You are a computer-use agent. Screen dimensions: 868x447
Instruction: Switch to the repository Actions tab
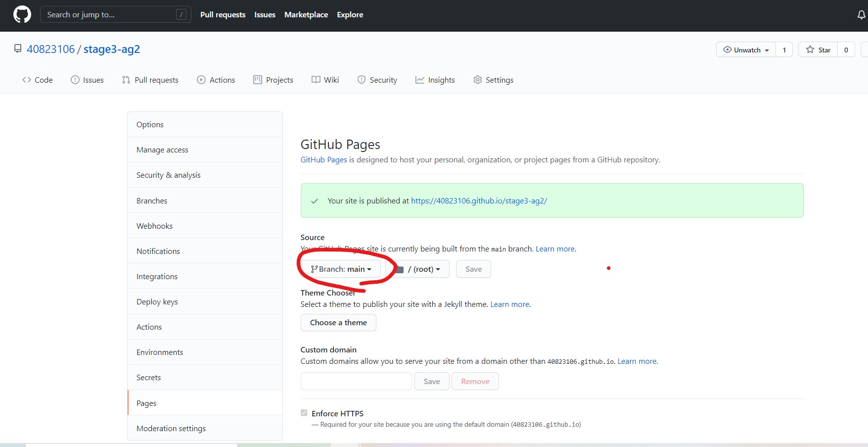tap(216, 80)
